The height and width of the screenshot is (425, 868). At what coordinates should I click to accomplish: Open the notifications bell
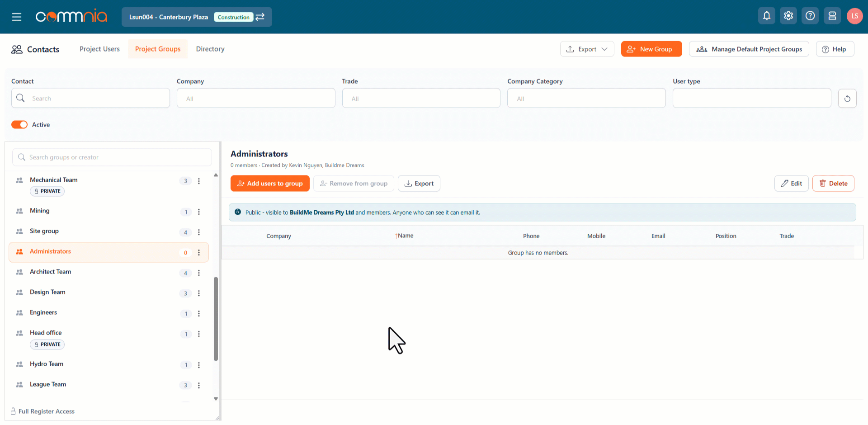click(767, 16)
